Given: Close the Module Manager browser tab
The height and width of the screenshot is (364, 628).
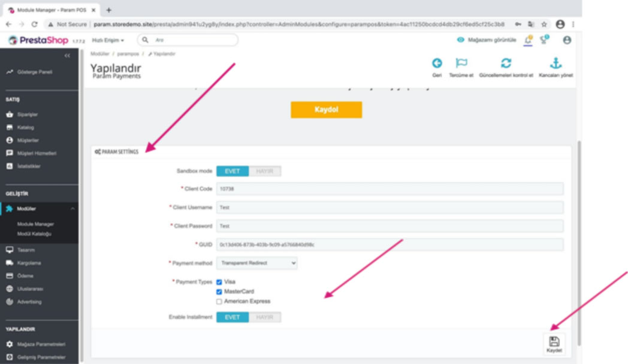Looking at the screenshot, I should pyautogui.click(x=93, y=10).
